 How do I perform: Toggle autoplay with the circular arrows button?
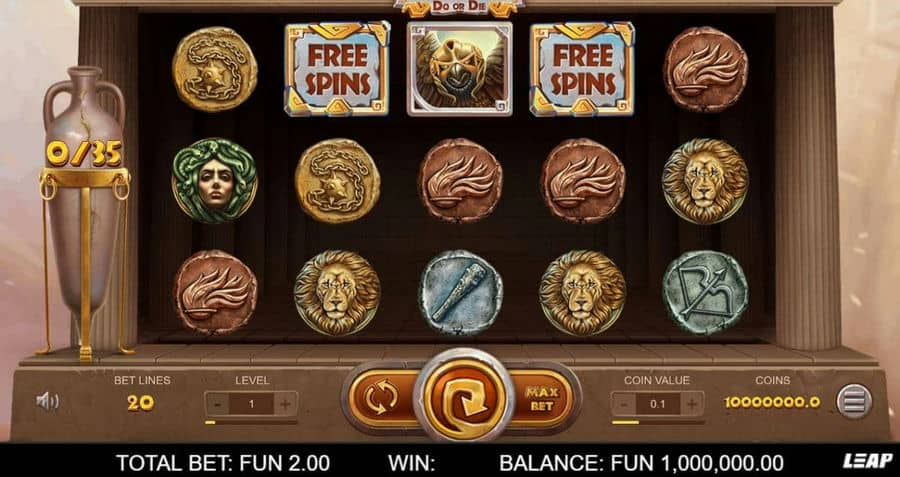[381, 398]
